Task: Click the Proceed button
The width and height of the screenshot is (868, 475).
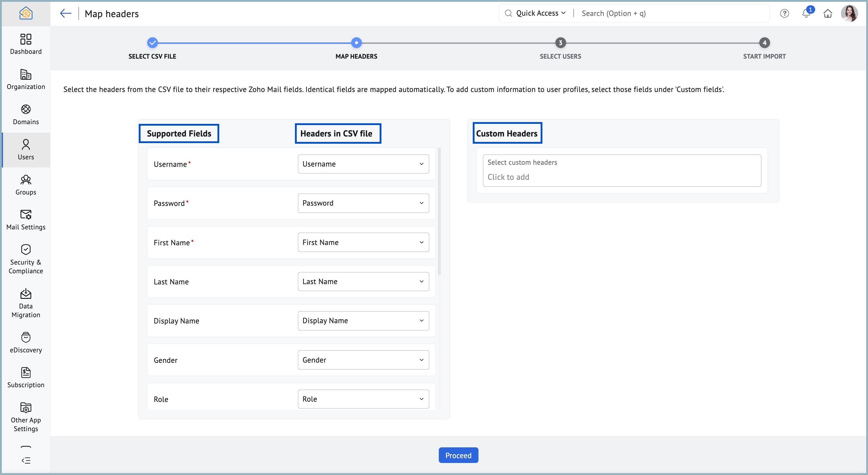Action: point(458,455)
